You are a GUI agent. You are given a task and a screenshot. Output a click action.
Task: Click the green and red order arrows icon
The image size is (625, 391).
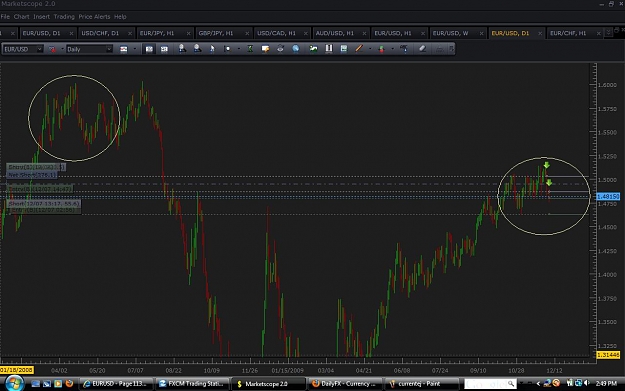[381, 49]
